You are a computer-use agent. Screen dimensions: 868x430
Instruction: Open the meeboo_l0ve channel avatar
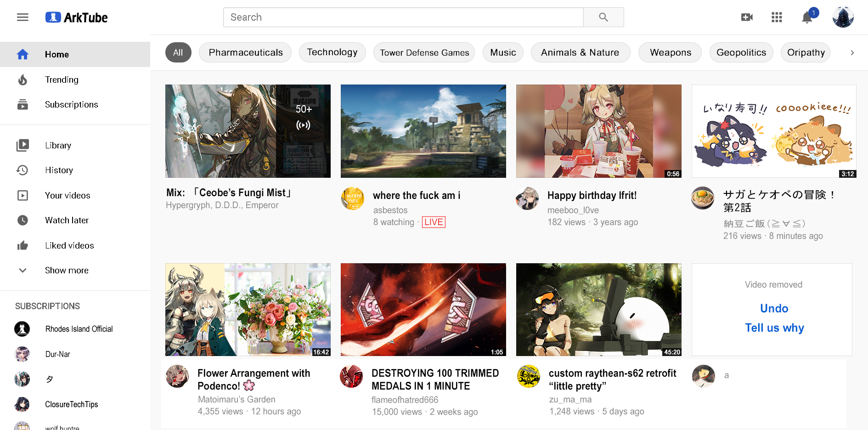click(527, 198)
